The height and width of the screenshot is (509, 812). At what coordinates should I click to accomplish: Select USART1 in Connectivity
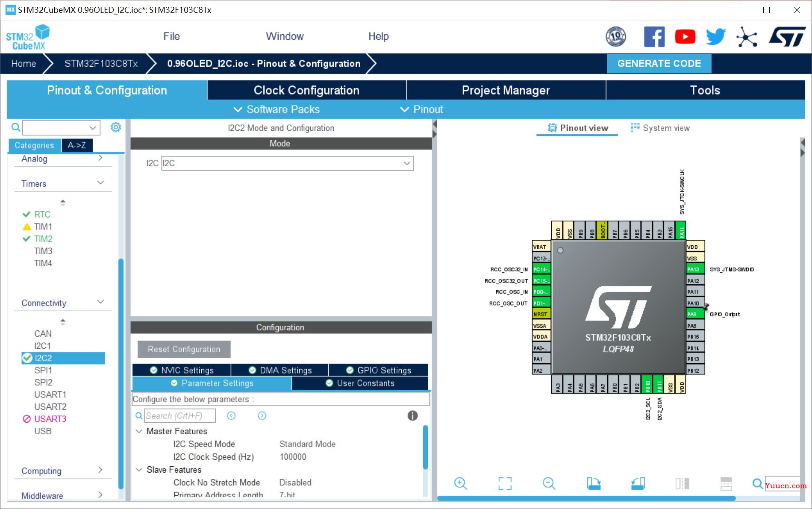(50, 394)
